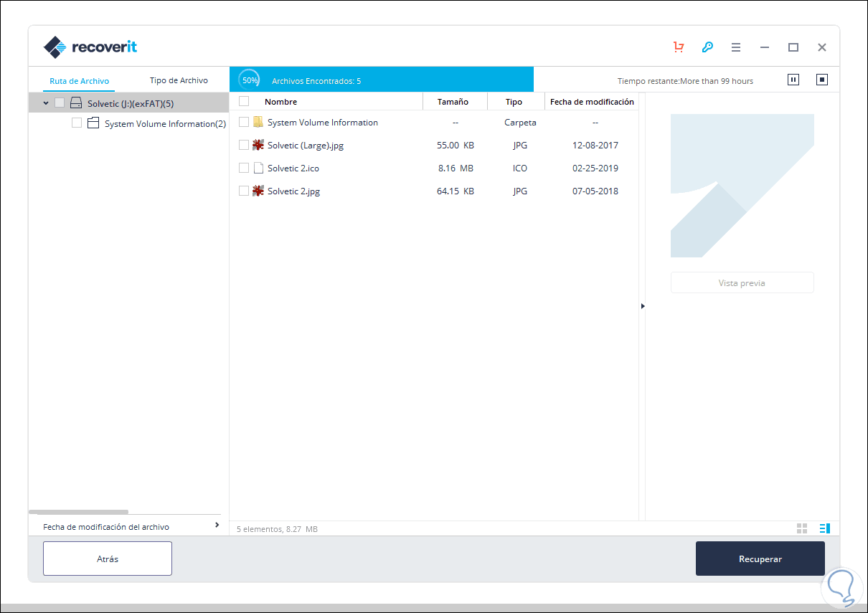Select the Solvetic 2.ico file name
The image size is (868, 613).
293,168
